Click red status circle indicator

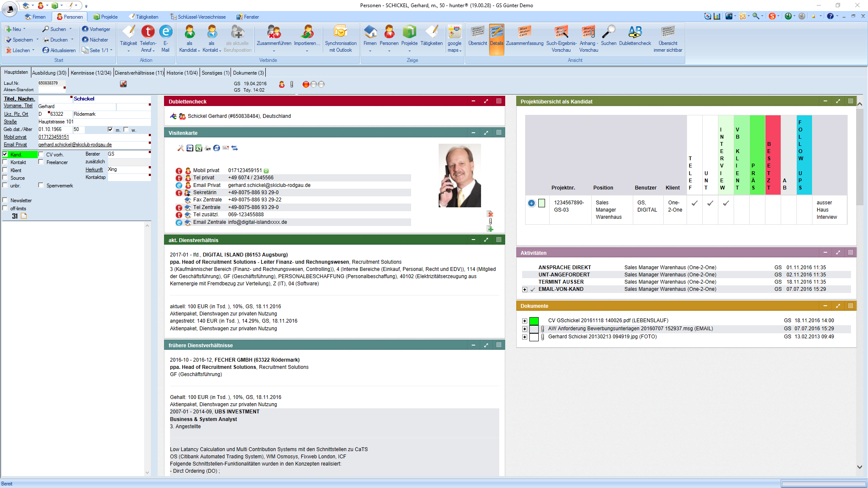(x=306, y=84)
